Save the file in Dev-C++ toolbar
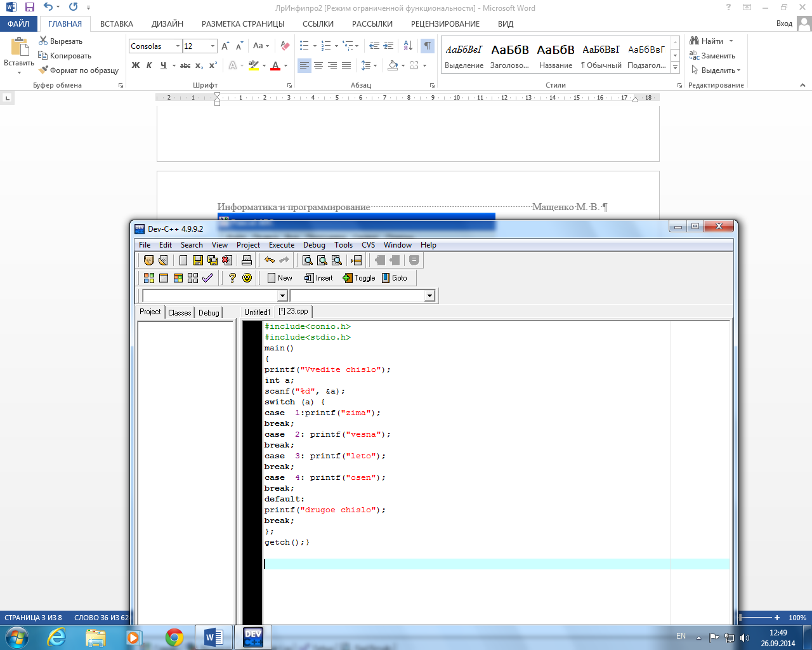 (x=198, y=260)
